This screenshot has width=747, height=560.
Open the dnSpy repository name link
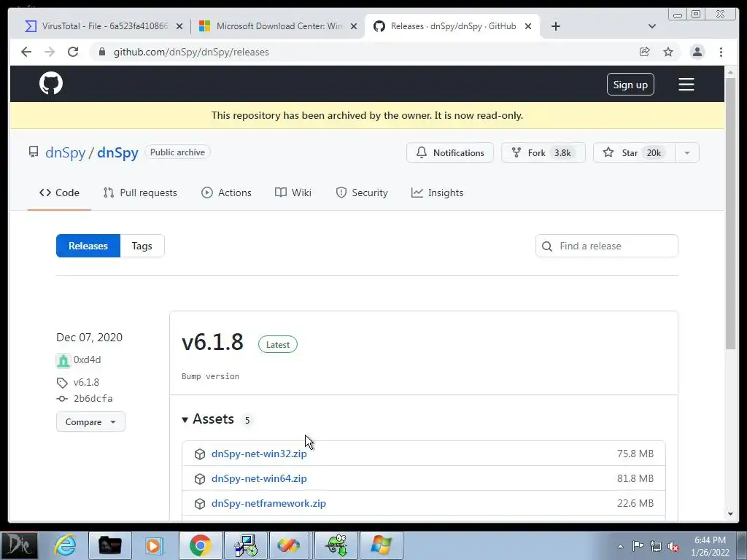tap(117, 152)
